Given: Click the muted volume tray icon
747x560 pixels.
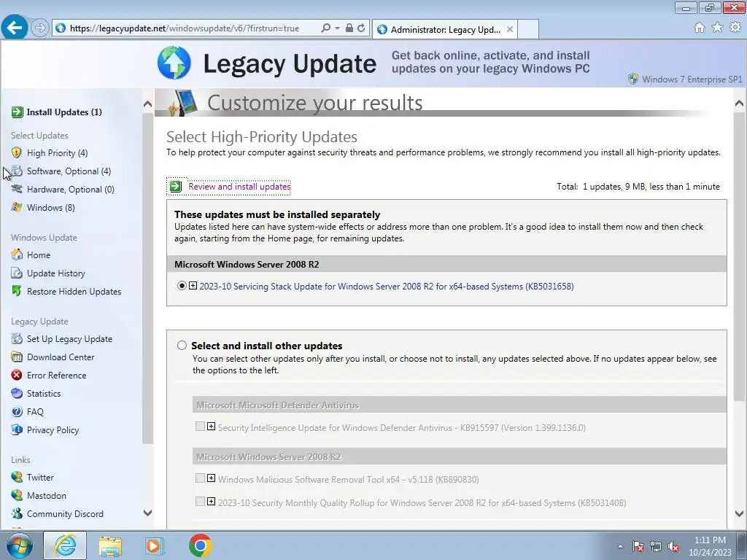Looking at the screenshot, I should (673, 547).
